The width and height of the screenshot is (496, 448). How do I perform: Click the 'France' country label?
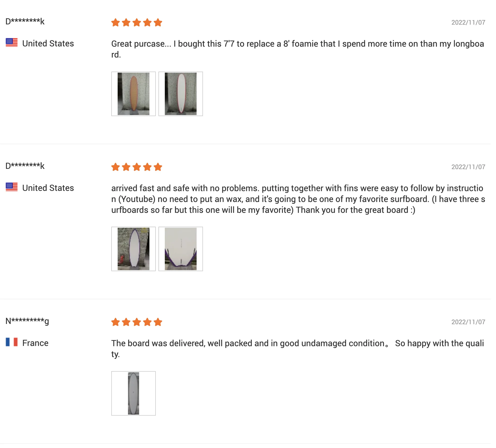tap(35, 343)
